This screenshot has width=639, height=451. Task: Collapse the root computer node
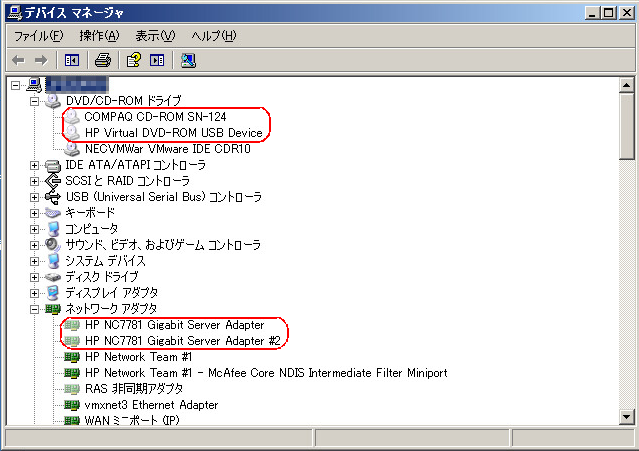[15, 86]
